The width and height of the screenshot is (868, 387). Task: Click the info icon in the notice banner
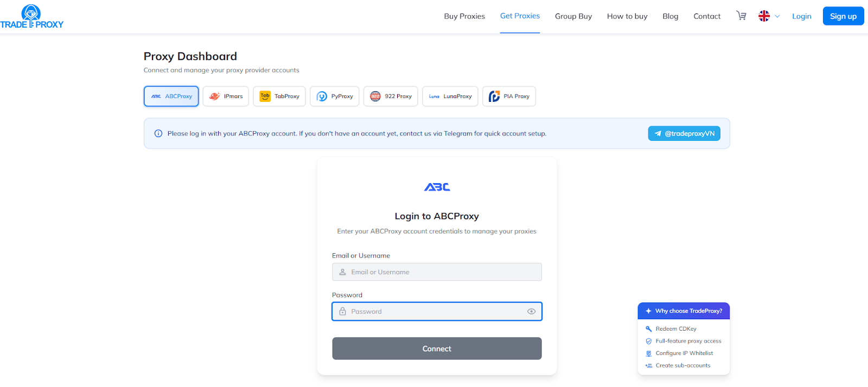point(158,133)
